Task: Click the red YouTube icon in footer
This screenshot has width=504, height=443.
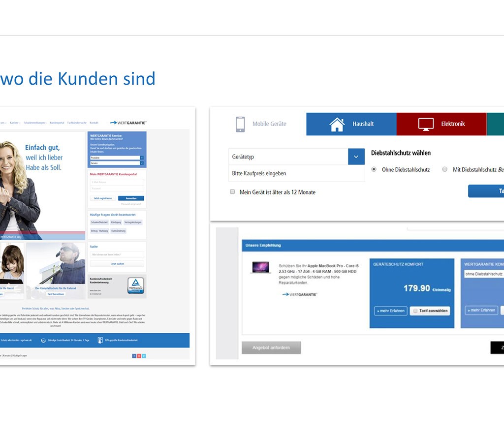Action: [139, 356]
